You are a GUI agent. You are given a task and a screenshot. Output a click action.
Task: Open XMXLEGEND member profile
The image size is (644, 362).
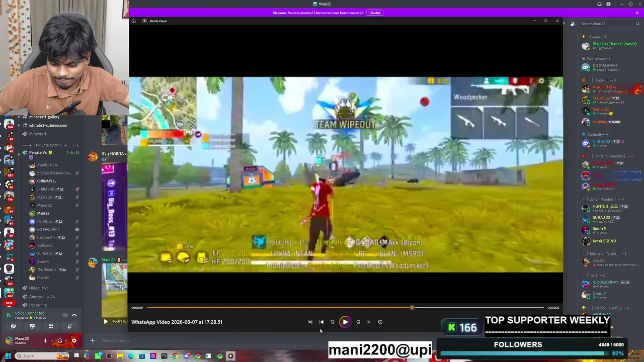610,241
